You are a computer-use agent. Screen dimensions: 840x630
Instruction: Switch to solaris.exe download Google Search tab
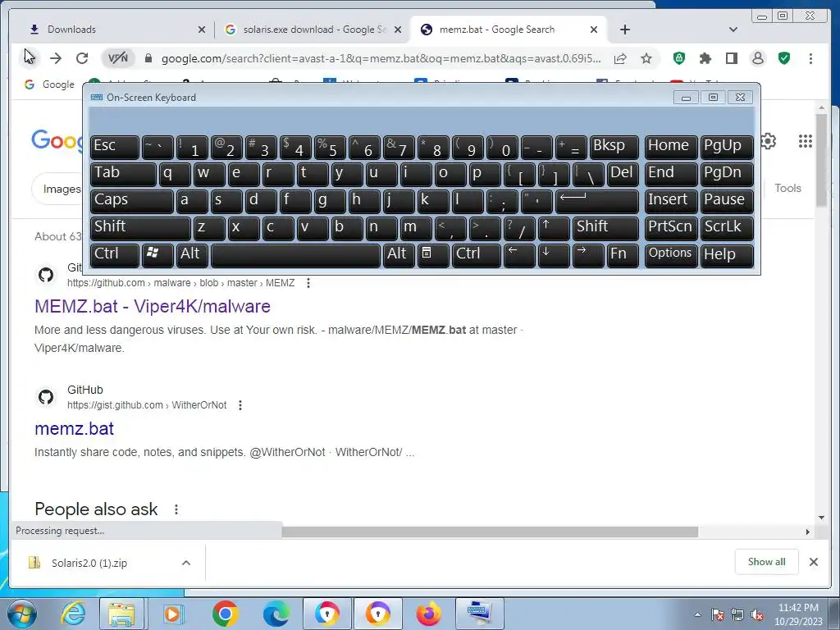313,30
